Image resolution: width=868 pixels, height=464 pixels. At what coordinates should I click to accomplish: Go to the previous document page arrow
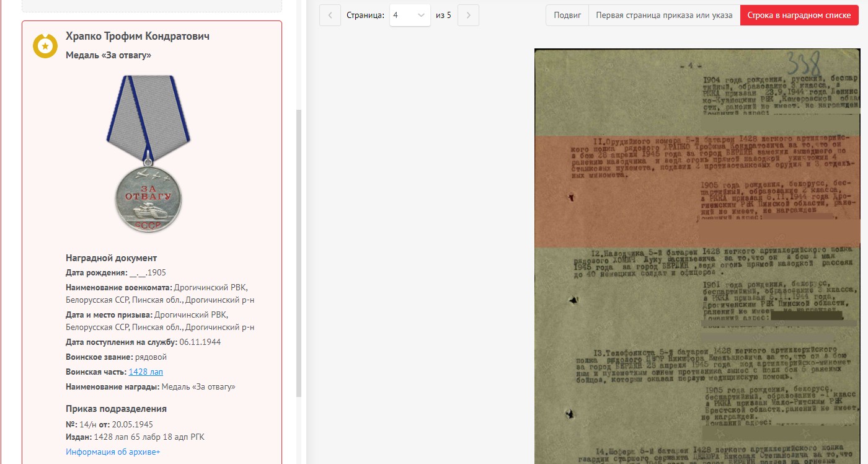pyautogui.click(x=330, y=16)
